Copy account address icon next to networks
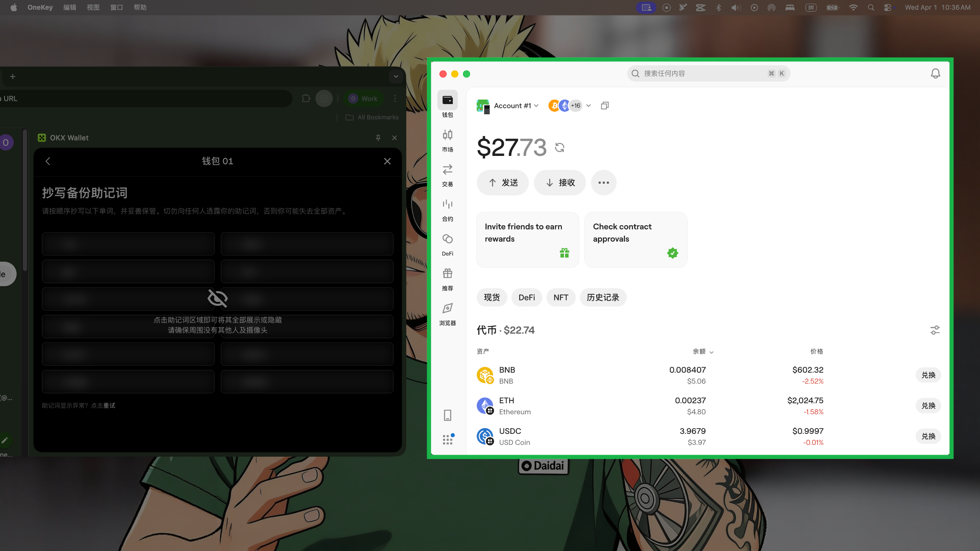980x551 pixels. [x=605, y=106]
